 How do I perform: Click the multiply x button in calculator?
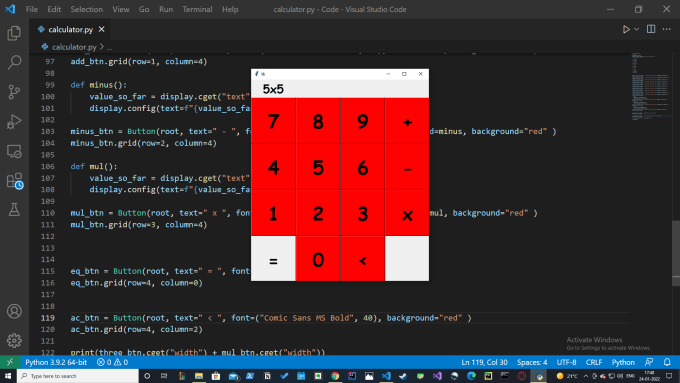[x=407, y=213]
